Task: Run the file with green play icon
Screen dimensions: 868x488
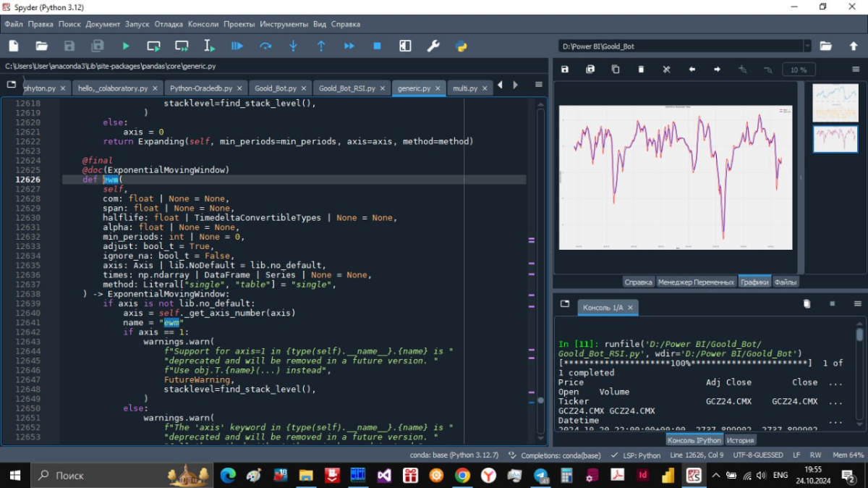Action: [x=126, y=46]
